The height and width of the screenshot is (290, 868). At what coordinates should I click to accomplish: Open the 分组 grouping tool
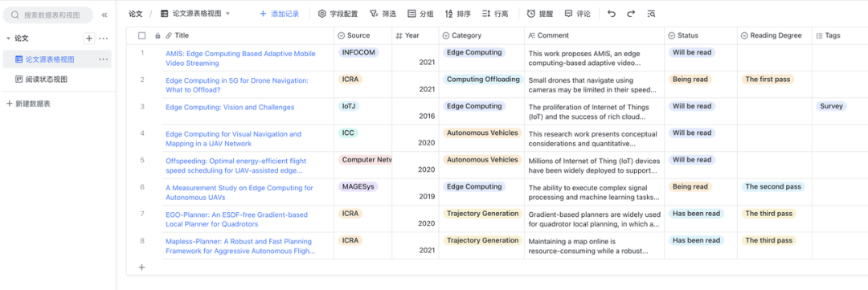(x=420, y=14)
